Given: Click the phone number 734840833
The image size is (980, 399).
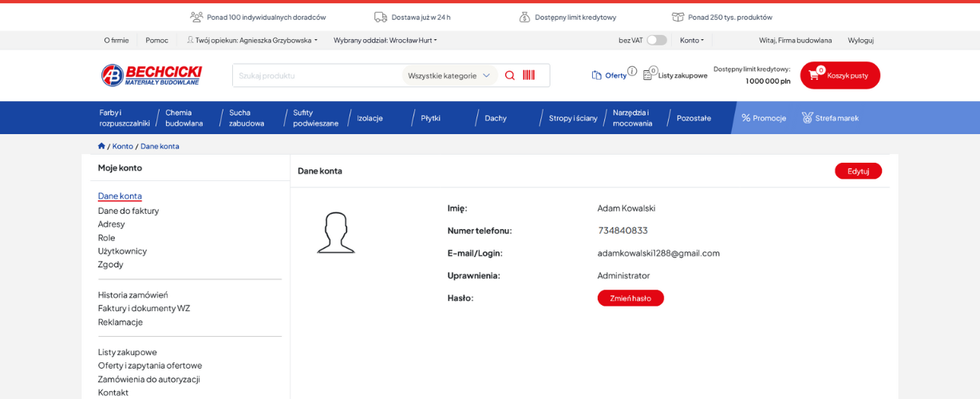Looking at the screenshot, I should pyautogui.click(x=623, y=231).
